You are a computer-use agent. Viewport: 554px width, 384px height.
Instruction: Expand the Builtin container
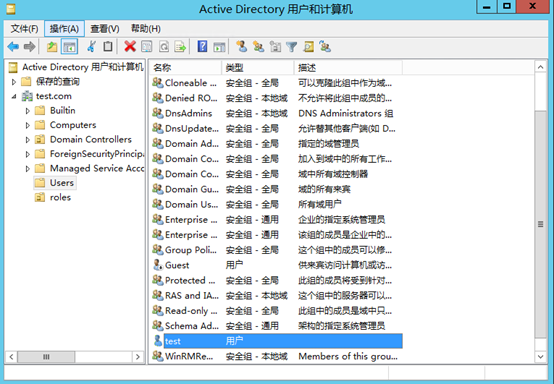point(28,111)
